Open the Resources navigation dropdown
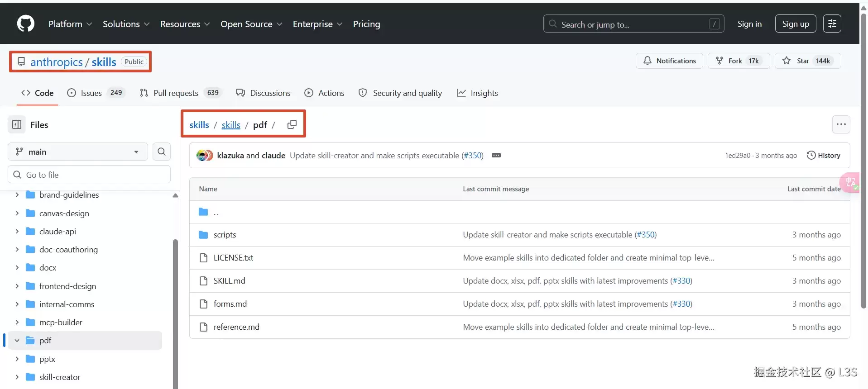 tap(185, 24)
